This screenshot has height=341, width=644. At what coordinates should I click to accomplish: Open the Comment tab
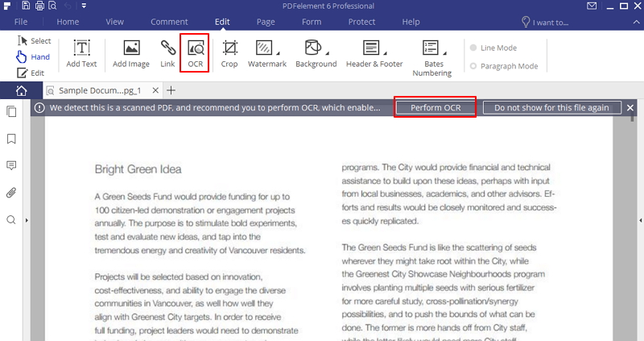(169, 22)
